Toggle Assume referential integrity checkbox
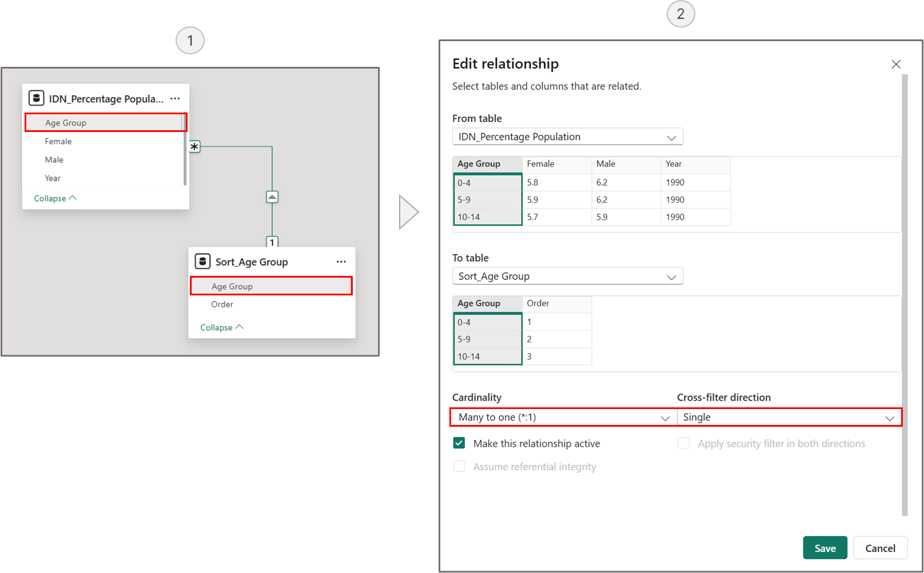The image size is (924, 573). tap(459, 467)
